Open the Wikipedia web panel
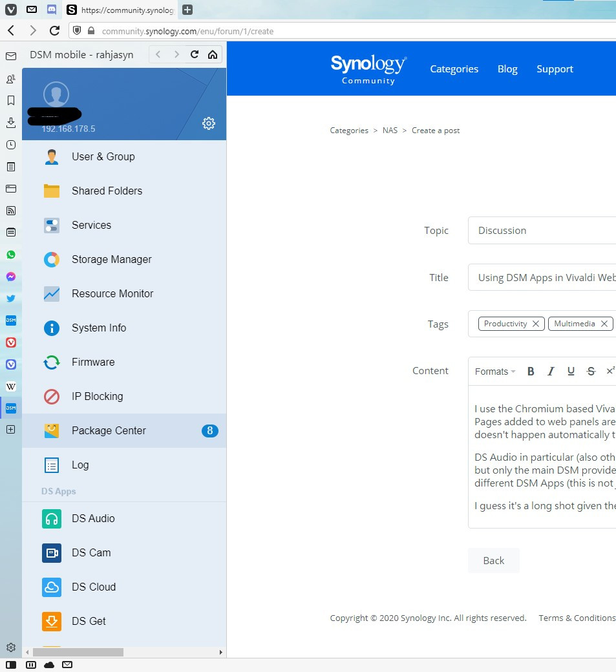 [x=10, y=386]
